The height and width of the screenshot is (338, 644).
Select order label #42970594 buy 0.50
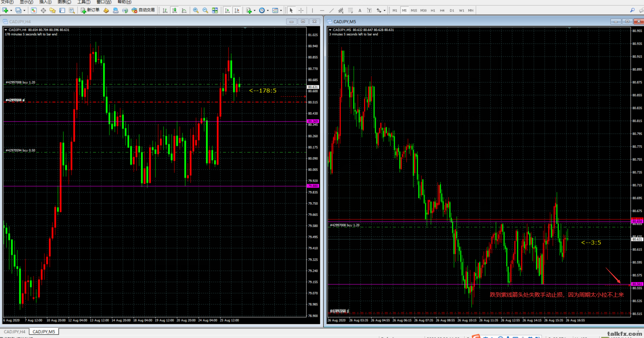20,151
